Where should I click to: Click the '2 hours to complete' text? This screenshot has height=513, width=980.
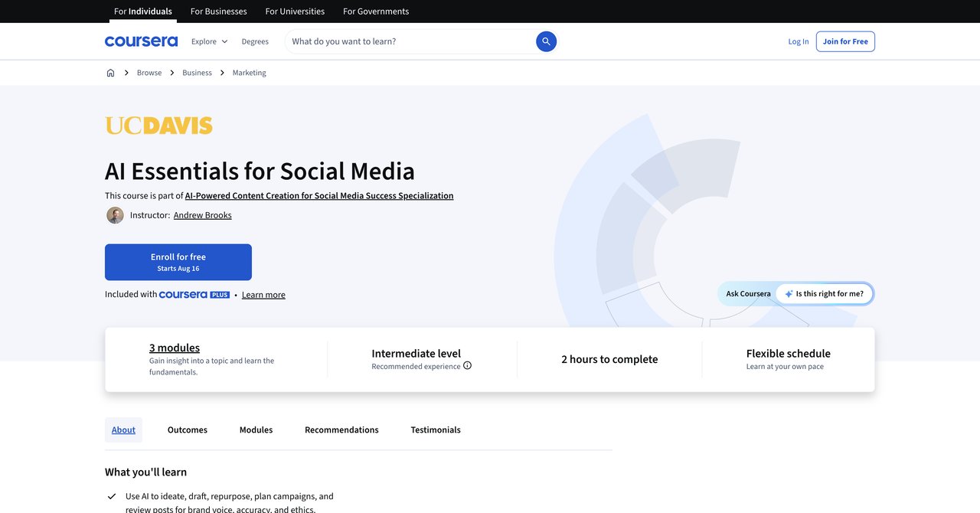pos(609,359)
